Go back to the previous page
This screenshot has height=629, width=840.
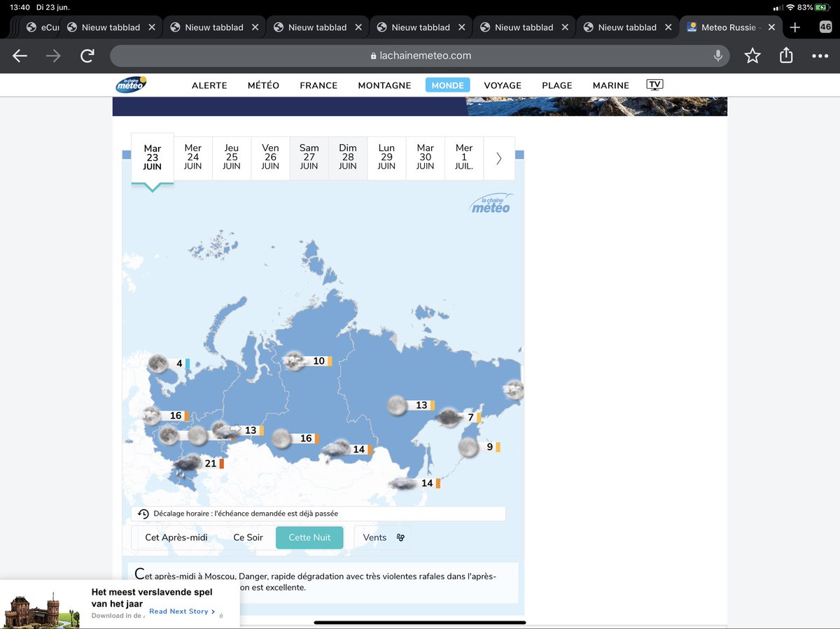pos(20,56)
